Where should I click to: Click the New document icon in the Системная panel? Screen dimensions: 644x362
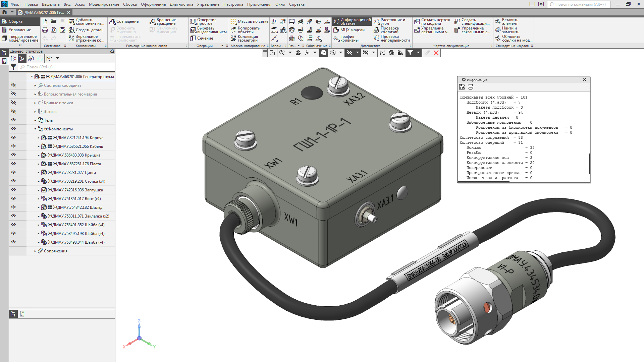coord(45,21)
